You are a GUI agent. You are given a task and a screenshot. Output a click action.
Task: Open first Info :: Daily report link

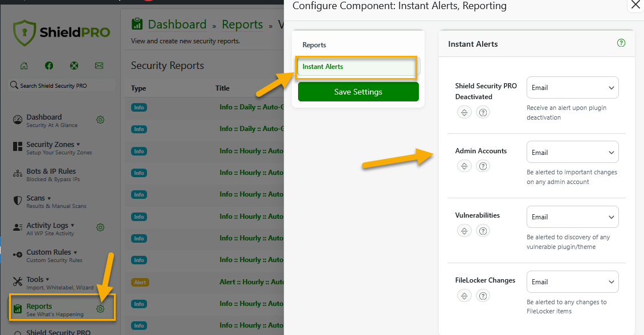point(251,107)
